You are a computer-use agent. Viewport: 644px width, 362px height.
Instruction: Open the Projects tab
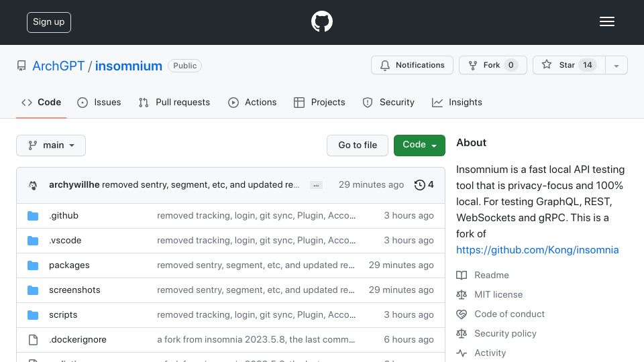click(x=319, y=102)
